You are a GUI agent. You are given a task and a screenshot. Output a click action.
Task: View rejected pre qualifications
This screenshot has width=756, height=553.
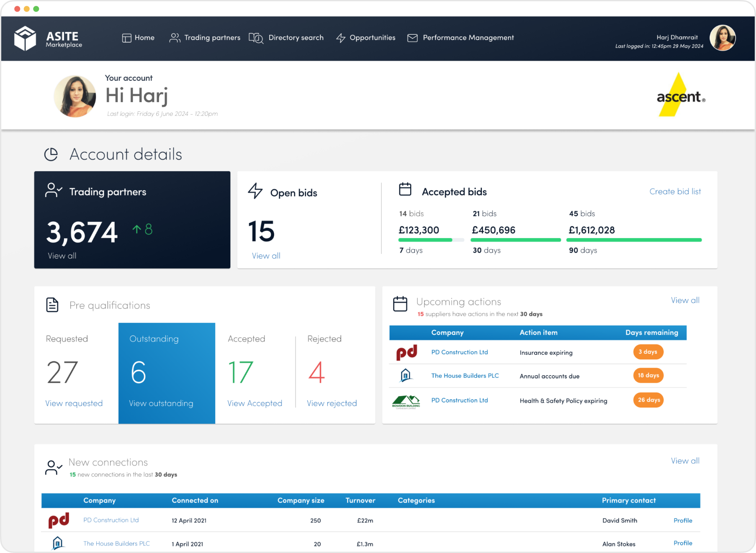click(x=331, y=403)
